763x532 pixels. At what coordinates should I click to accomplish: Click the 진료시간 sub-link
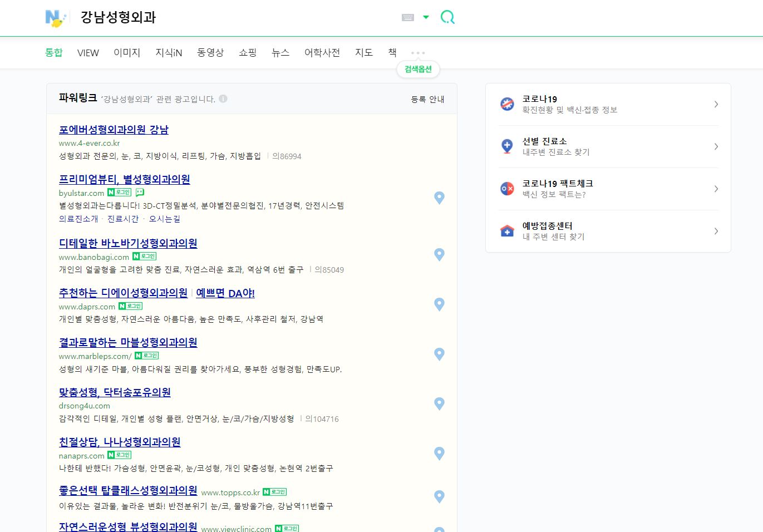(x=123, y=219)
